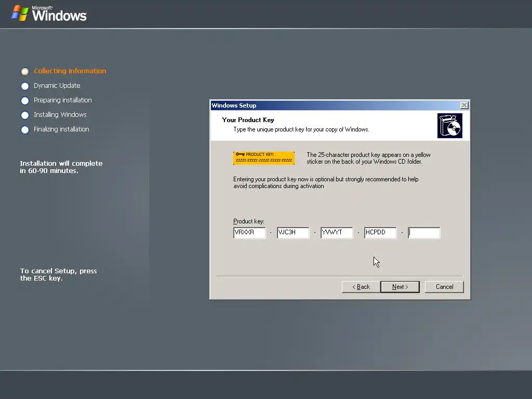532x399 pixels.
Task: Click the 'Preparing installation' text
Action: [x=63, y=100]
